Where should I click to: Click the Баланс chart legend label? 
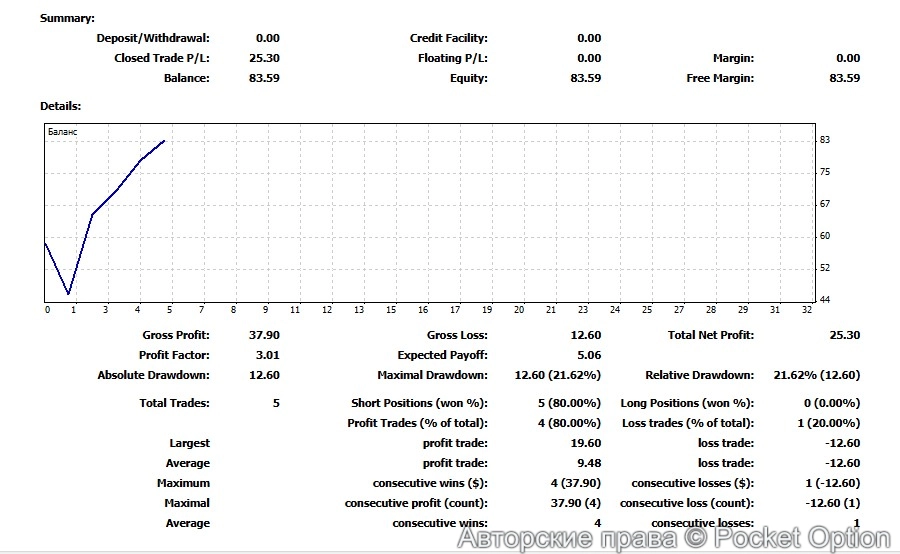pyautogui.click(x=63, y=132)
